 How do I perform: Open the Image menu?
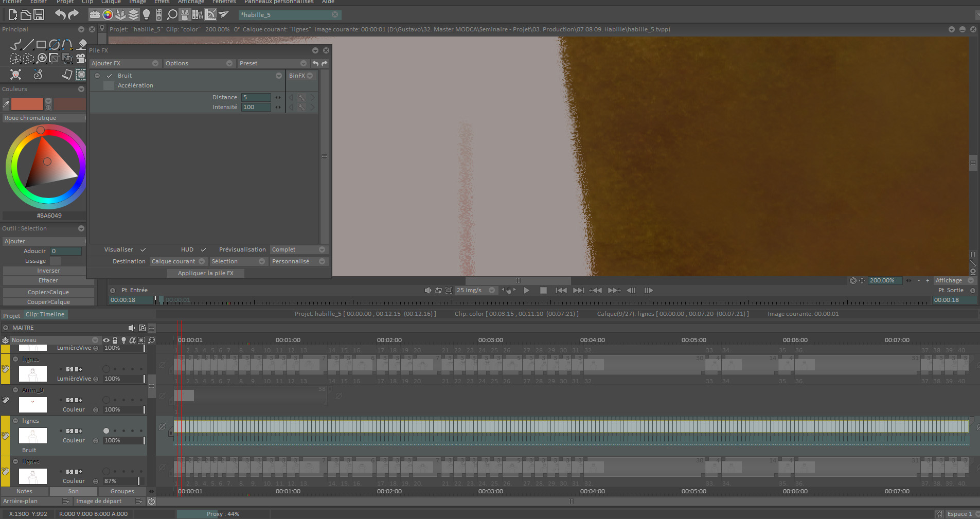coord(137,2)
